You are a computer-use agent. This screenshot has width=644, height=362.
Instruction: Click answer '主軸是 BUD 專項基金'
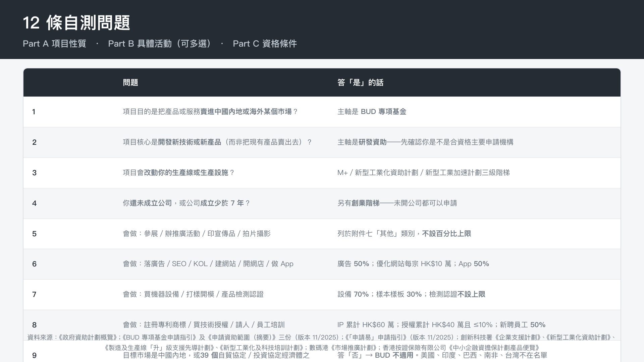[x=372, y=112]
